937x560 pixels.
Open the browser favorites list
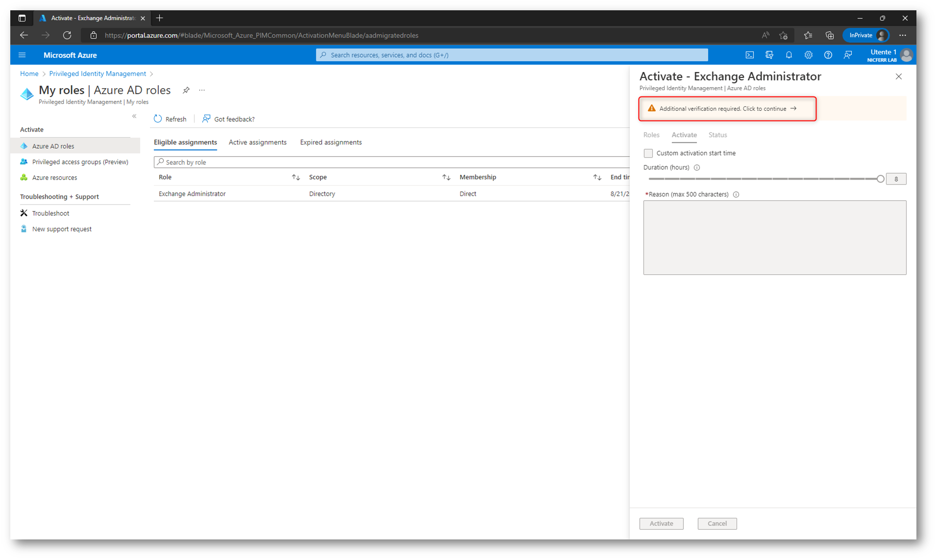pyautogui.click(x=808, y=35)
